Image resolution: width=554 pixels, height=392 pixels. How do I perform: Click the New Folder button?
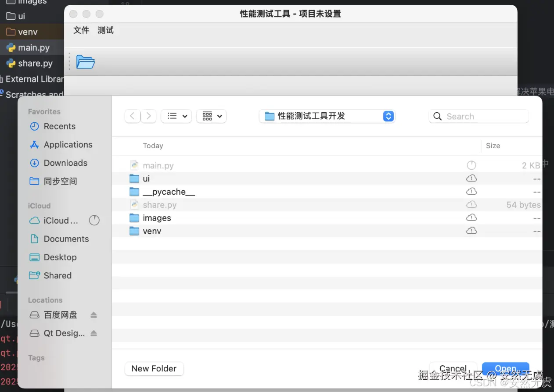tap(154, 369)
